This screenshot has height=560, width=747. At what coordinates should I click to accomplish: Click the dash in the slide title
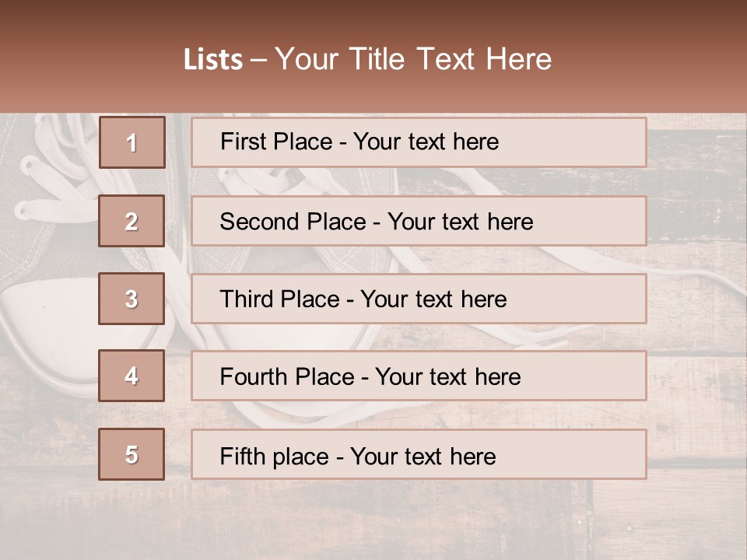(259, 60)
